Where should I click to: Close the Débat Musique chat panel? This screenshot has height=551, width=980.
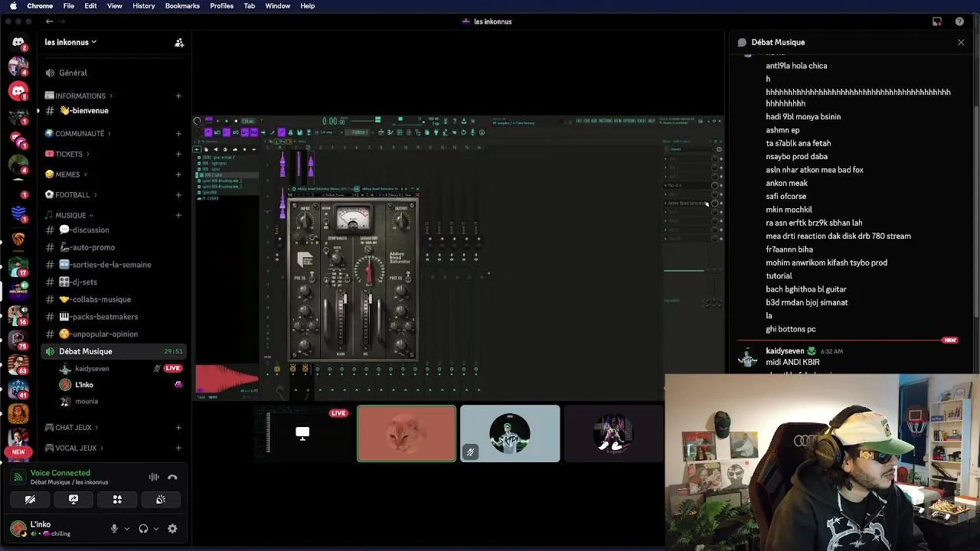click(x=961, y=42)
